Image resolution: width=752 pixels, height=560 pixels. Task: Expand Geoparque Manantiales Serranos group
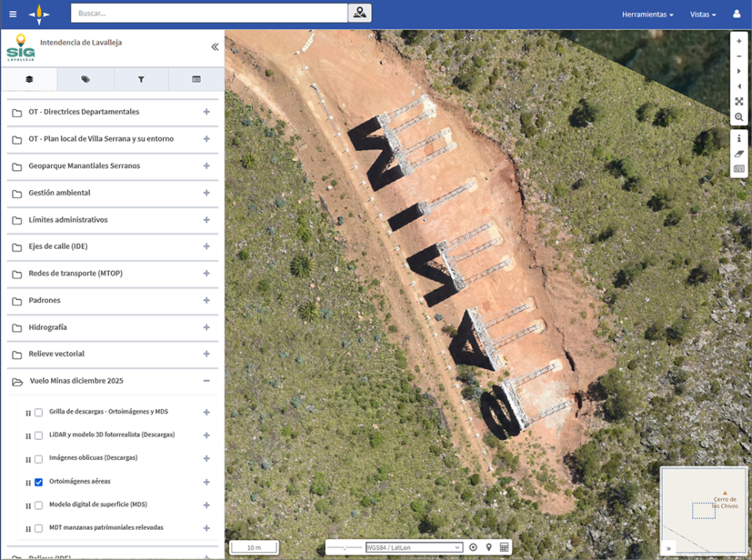(x=207, y=165)
